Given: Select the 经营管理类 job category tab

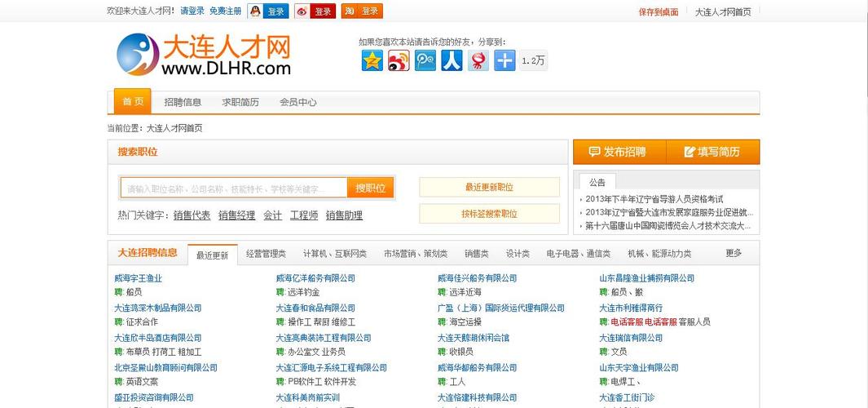Looking at the screenshot, I should tap(266, 254).
